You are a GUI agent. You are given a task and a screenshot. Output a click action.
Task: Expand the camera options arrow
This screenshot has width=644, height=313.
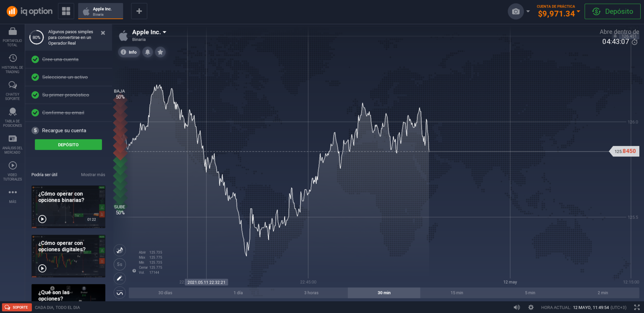click(528, 12)
